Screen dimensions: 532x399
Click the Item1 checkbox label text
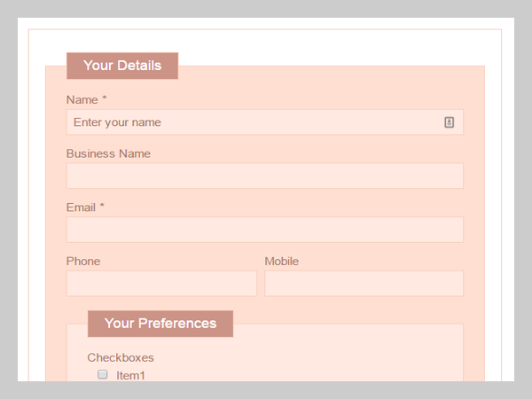pos(130,376)
